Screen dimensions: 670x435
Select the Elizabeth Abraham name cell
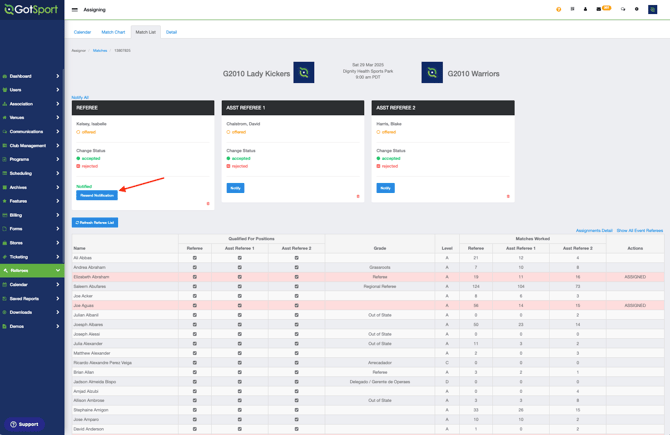click(125, 277)
